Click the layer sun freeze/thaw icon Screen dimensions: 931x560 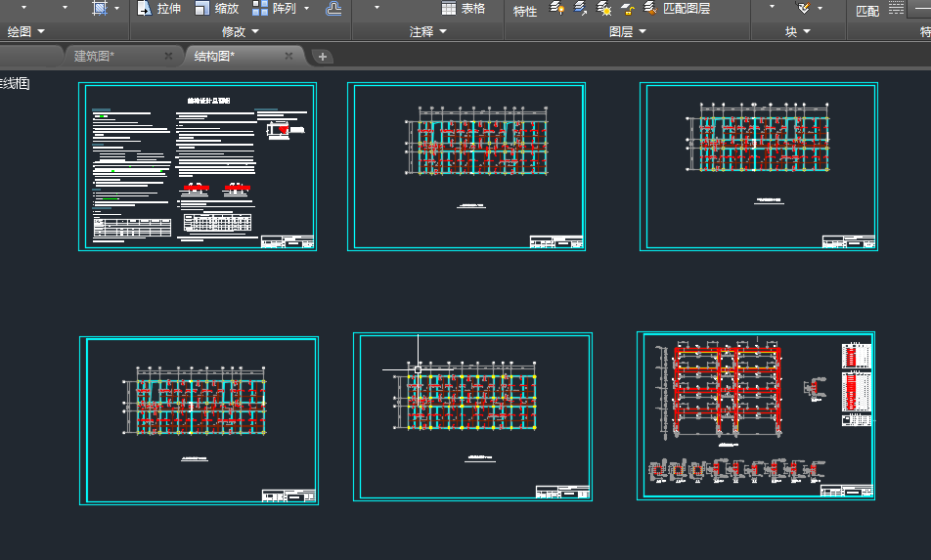point(604,9)
